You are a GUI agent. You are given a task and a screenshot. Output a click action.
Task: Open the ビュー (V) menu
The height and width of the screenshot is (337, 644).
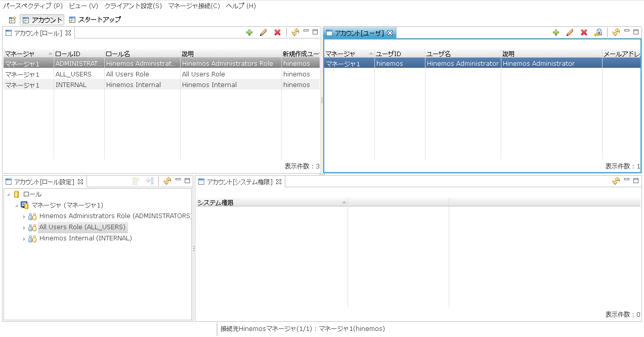pyautogui.click(x=83, y=6)
